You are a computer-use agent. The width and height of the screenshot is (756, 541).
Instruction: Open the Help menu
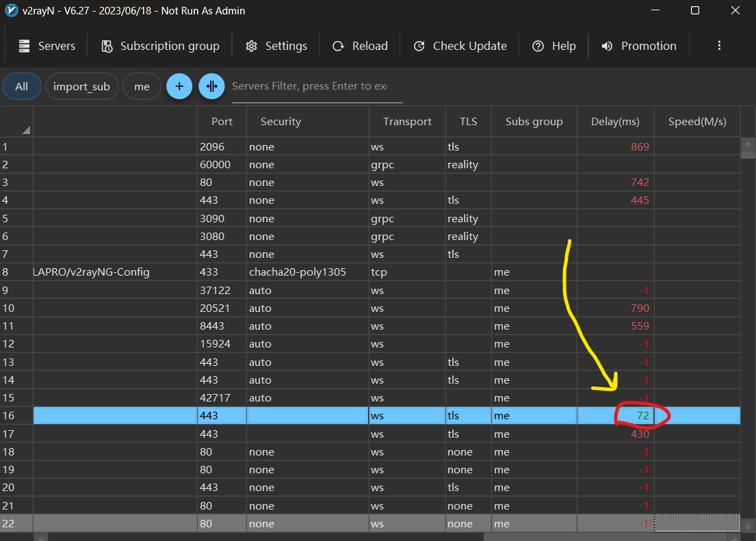[553, 46]
